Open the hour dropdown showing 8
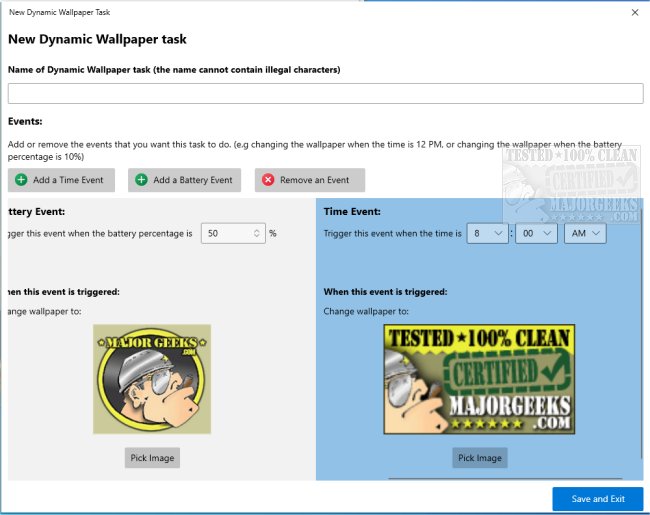 (488, 233)
